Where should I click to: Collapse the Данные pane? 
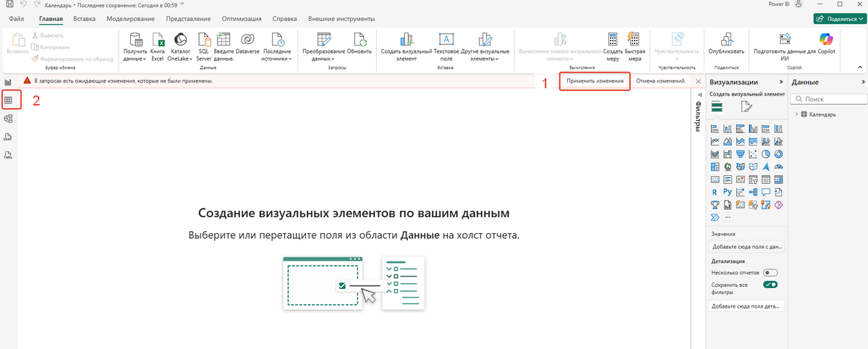862,82
